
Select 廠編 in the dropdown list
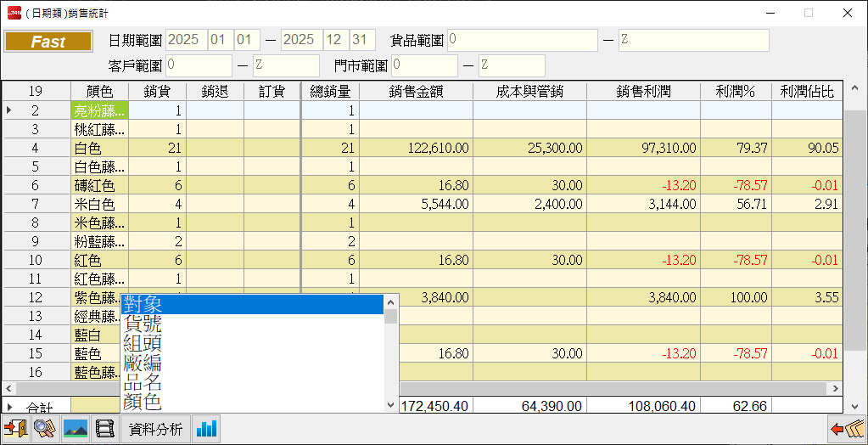253,363
